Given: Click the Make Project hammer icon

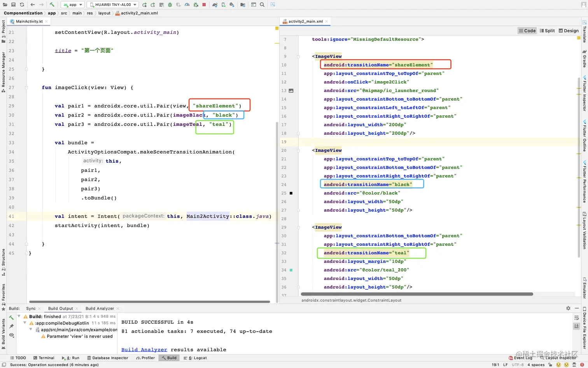Looking at the screenshot, I should [52, 5].
